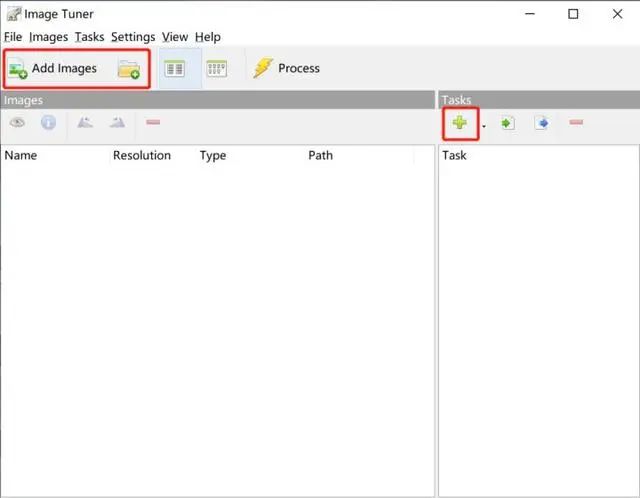640x498 pixels.
Task: Click the preview image eye icon
Action: [x=18, y=122]
